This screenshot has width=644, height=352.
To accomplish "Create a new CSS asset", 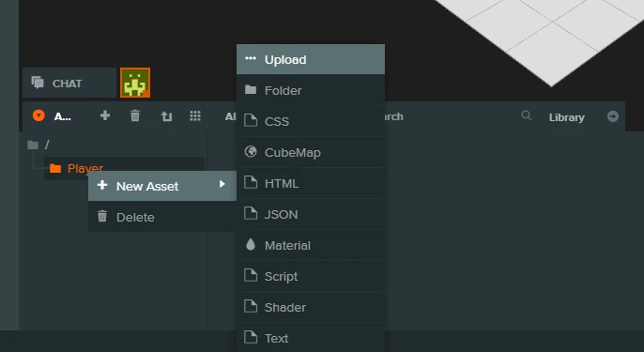I will pyautogui.click(x=311, y=121).
